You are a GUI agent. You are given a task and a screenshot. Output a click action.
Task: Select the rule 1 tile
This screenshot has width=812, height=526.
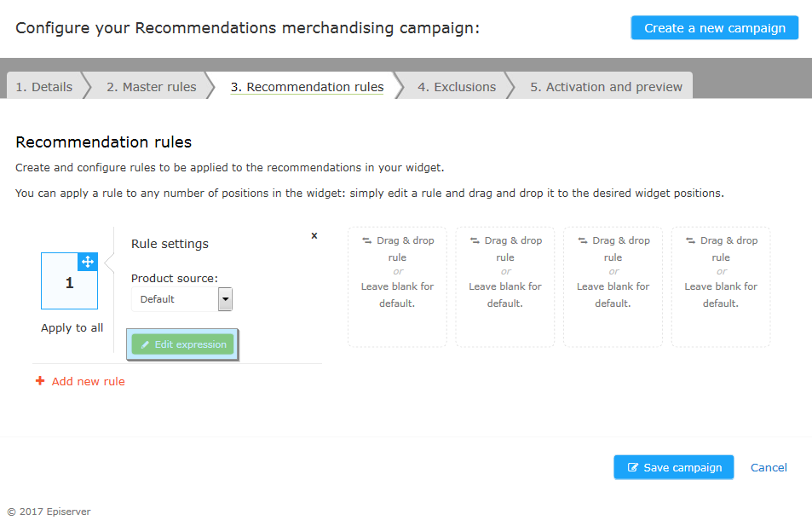69,280
